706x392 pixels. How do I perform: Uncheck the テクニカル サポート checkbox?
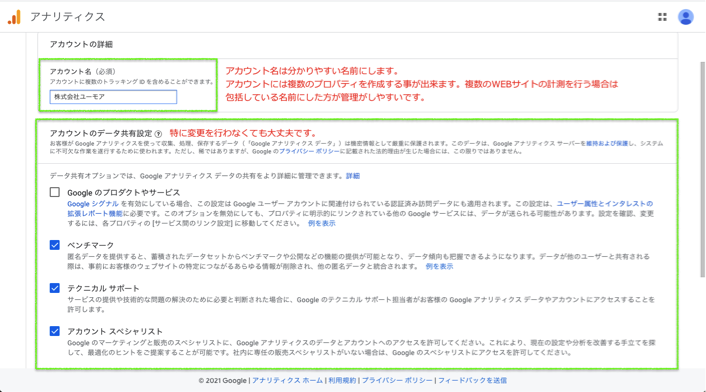coord(54,288)
